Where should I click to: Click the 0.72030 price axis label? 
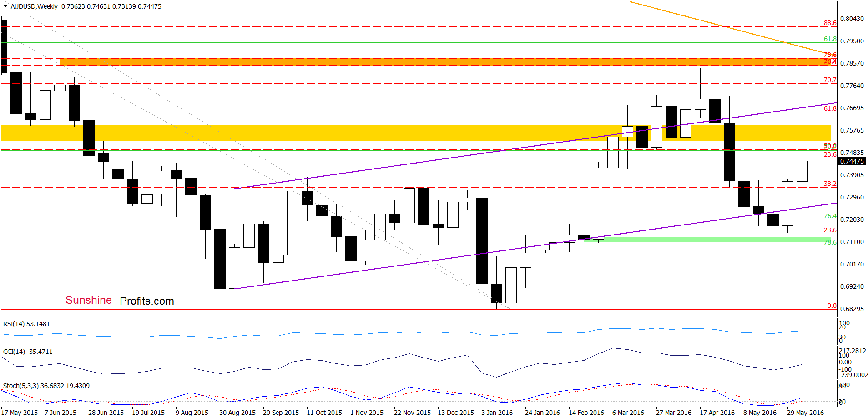(852, 220)
